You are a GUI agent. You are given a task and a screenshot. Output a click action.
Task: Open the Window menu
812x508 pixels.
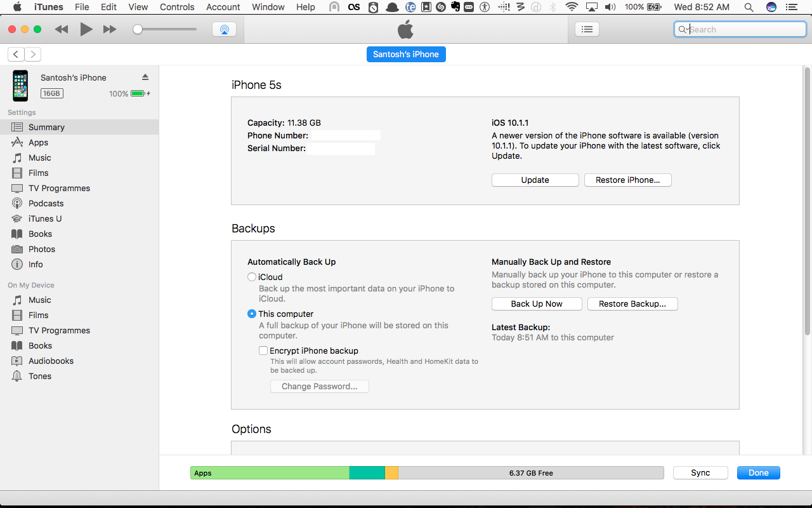tap(268, 7)
